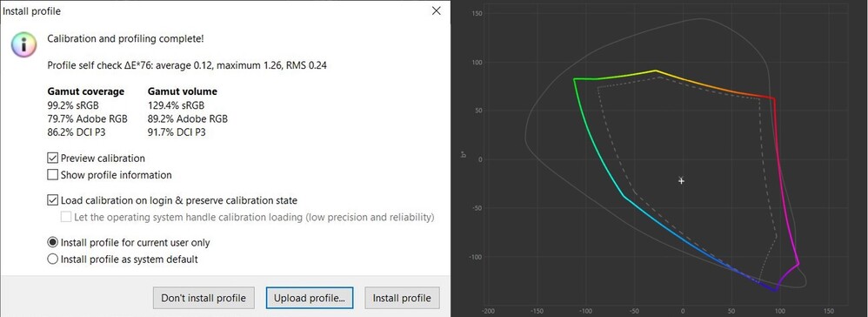This screenshot has height=317, width=868.
Task: Click the DisplayCAL info icon
Action: tap(23, 45)
